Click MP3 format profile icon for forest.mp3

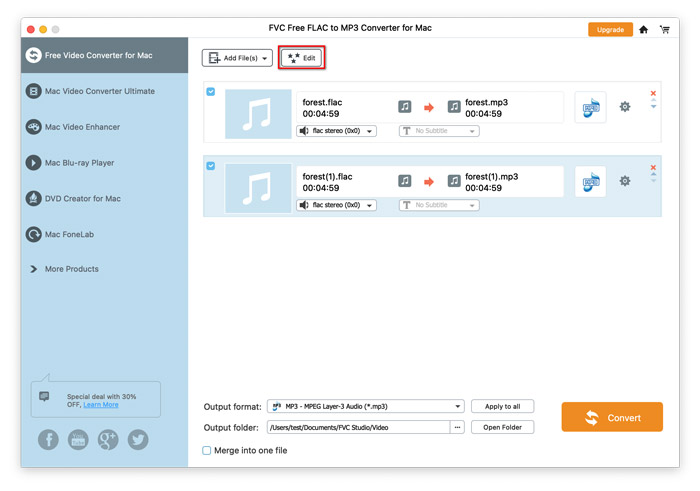pos(591,108)
